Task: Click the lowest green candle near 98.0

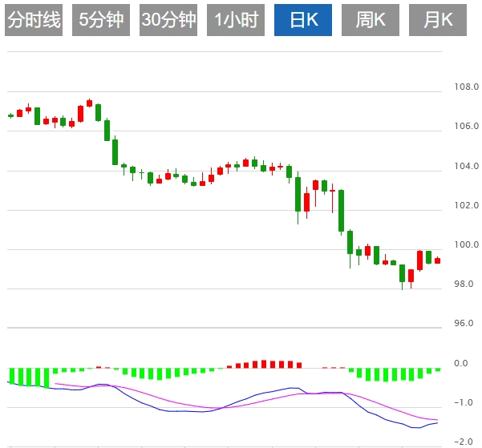Action: [402, 275]
